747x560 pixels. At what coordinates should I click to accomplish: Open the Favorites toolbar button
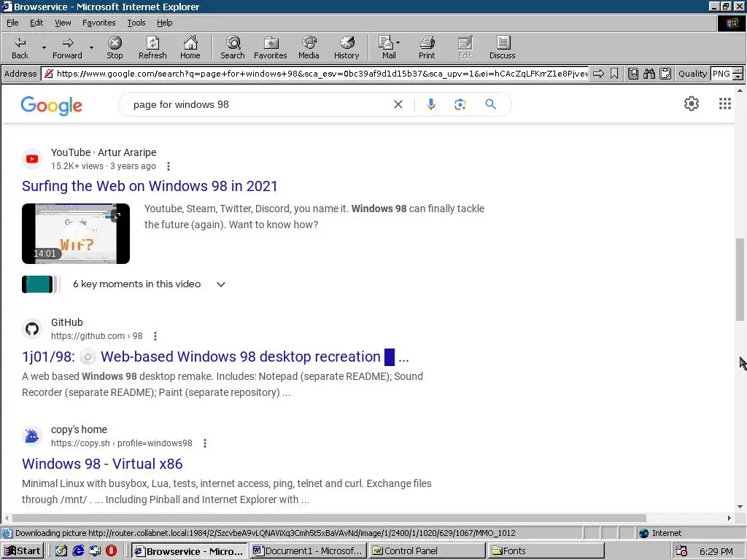(271, 47)
